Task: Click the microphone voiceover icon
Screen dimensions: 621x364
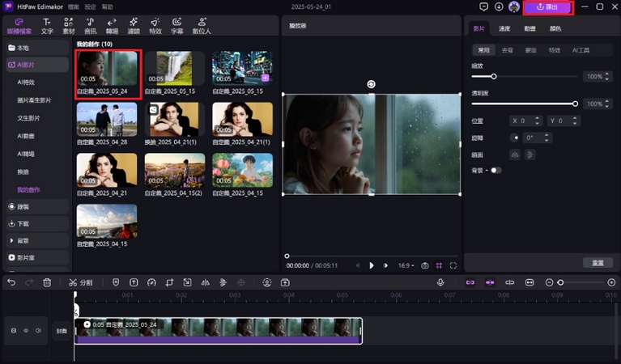Action: pos(441,282)
